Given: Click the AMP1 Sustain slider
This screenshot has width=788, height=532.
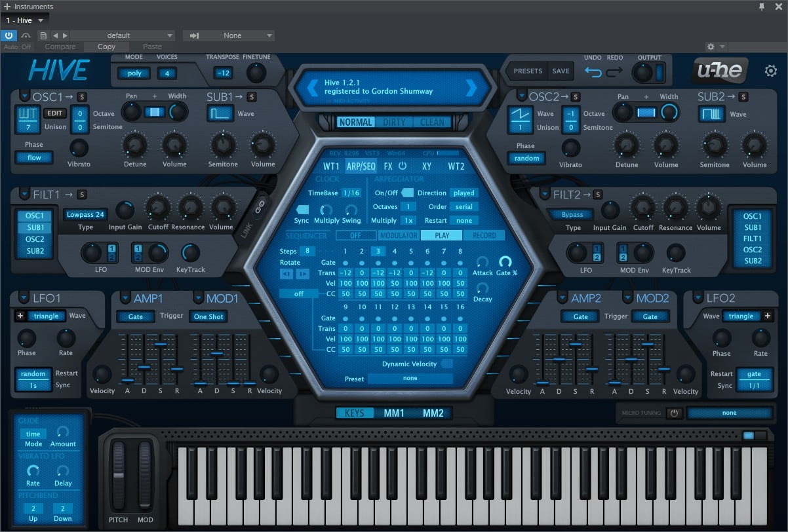Looking at the screenshot, I should pos(161,360).
